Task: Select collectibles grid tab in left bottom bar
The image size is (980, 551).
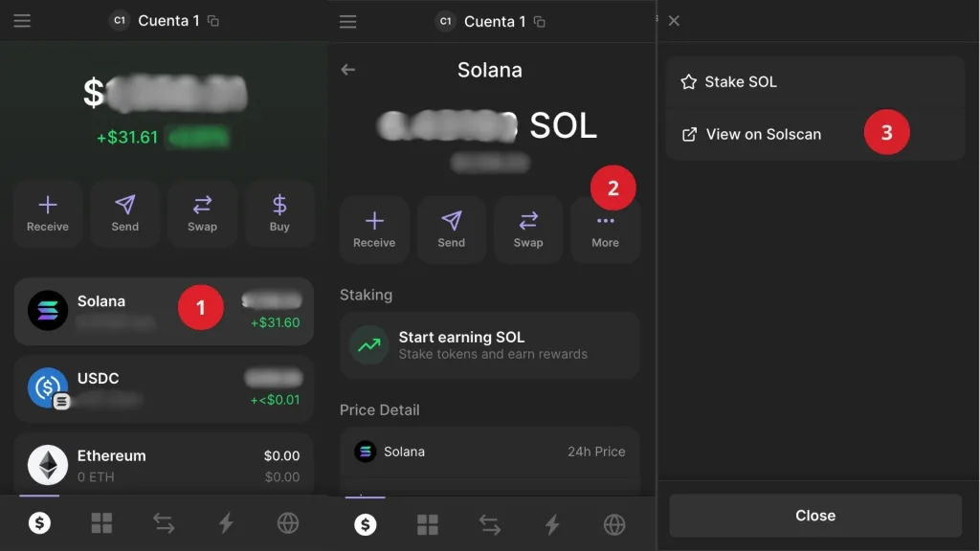Action: point(101,523)
